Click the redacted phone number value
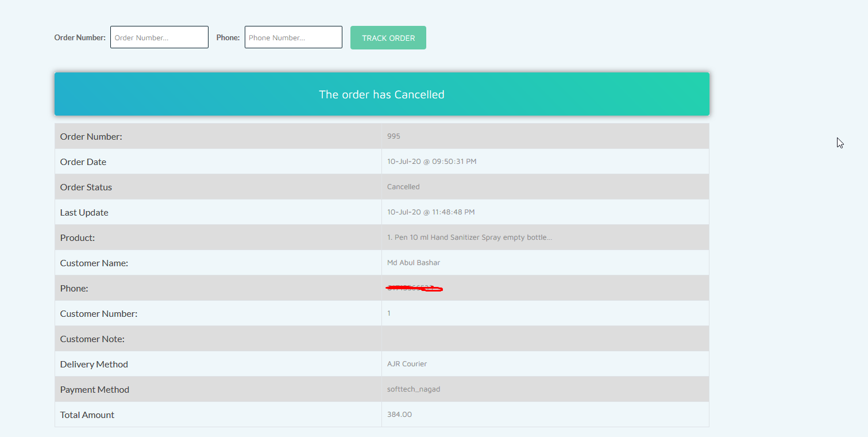 pyautogui.click(x=414, y=288)
